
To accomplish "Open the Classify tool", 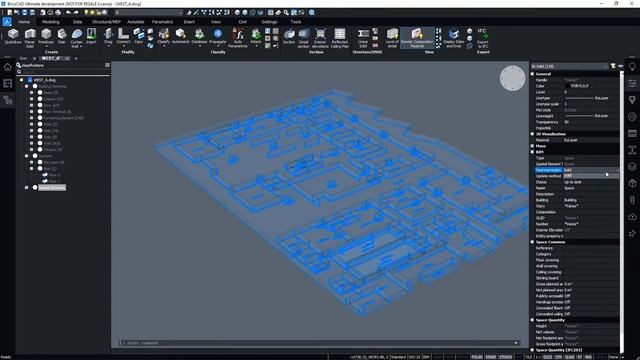I will coord(164,37).
